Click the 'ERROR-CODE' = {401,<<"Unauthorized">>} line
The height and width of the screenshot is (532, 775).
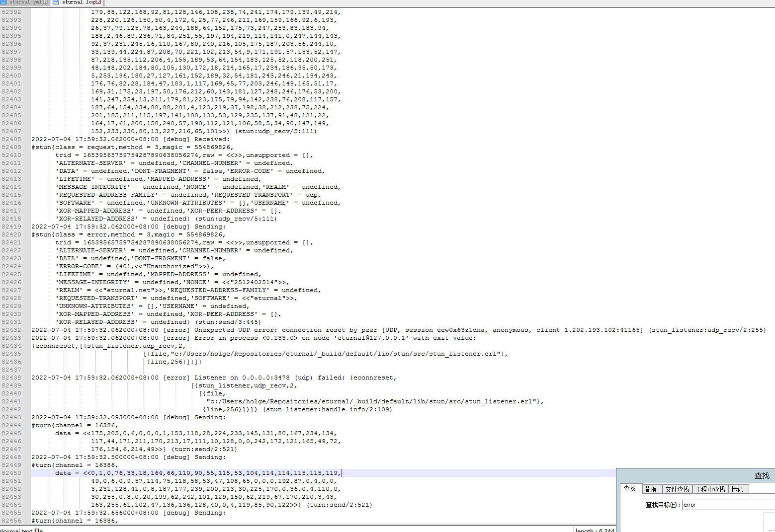click(x=135, y=266)
